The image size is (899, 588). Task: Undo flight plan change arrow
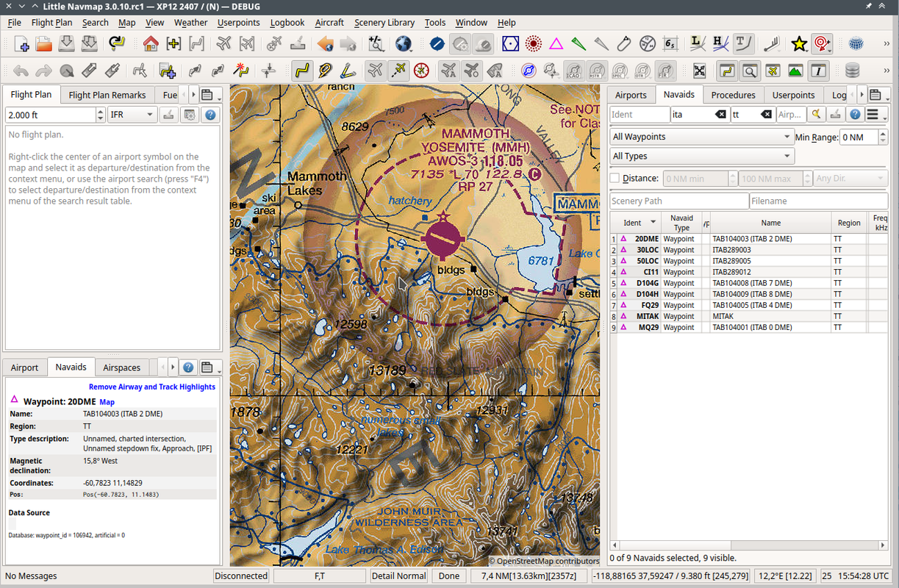coord(21,71)
